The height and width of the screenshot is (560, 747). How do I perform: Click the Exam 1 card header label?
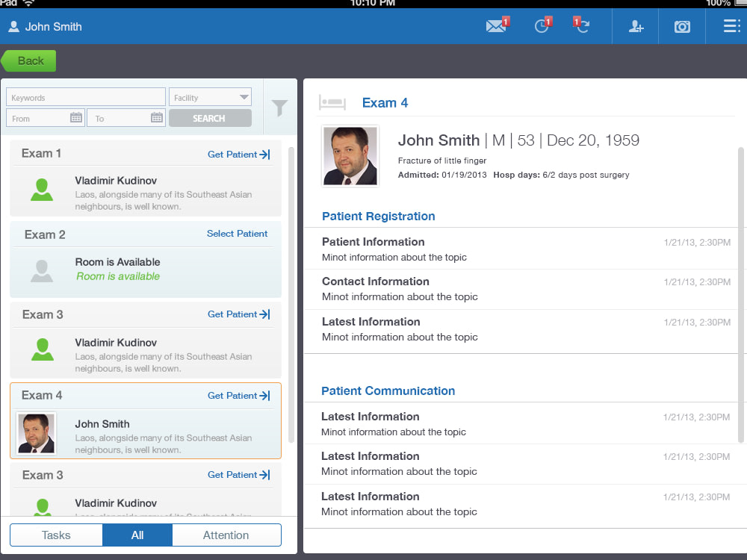[41, 153]
